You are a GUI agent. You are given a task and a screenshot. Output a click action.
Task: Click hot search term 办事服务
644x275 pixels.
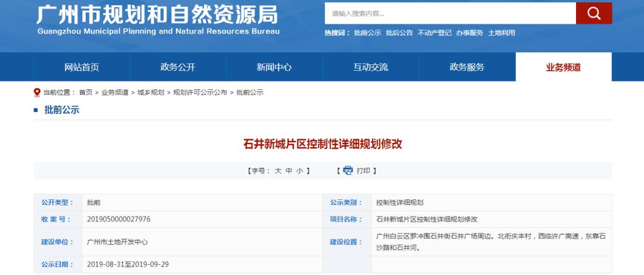click(469, 33)
